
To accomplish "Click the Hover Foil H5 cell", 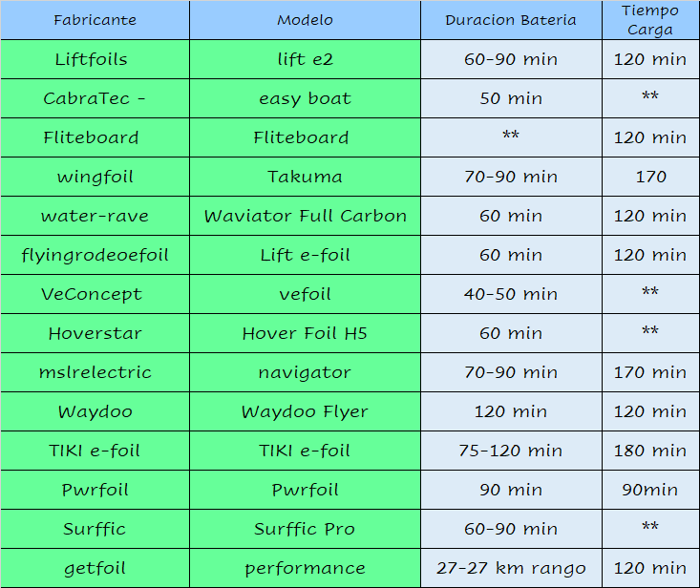I will click(x=305, y=333).
